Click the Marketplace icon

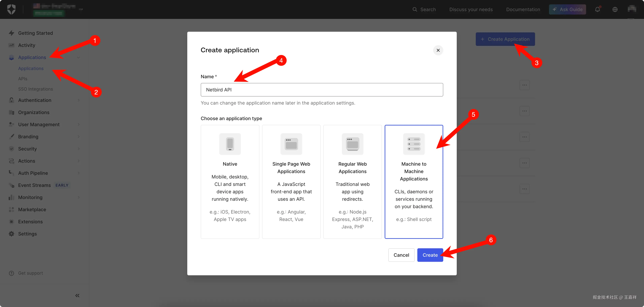(x=11, y=210)
